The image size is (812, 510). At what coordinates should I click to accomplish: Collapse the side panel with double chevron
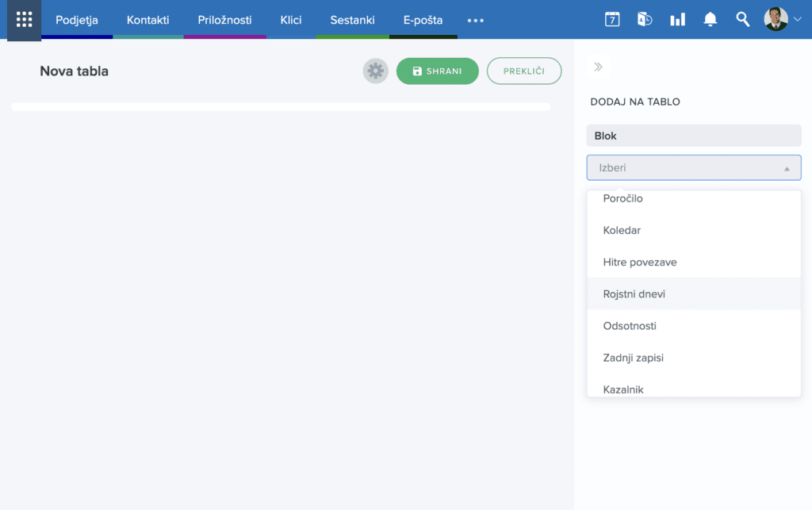pyautogui.click(x=599, y=67)
